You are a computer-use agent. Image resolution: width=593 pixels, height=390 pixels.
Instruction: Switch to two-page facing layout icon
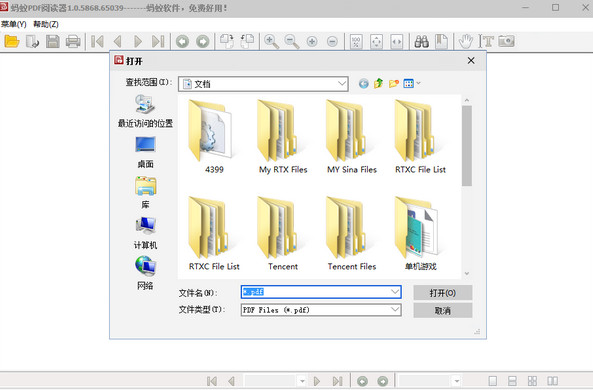pyautogui.click(x=553, y=381)
